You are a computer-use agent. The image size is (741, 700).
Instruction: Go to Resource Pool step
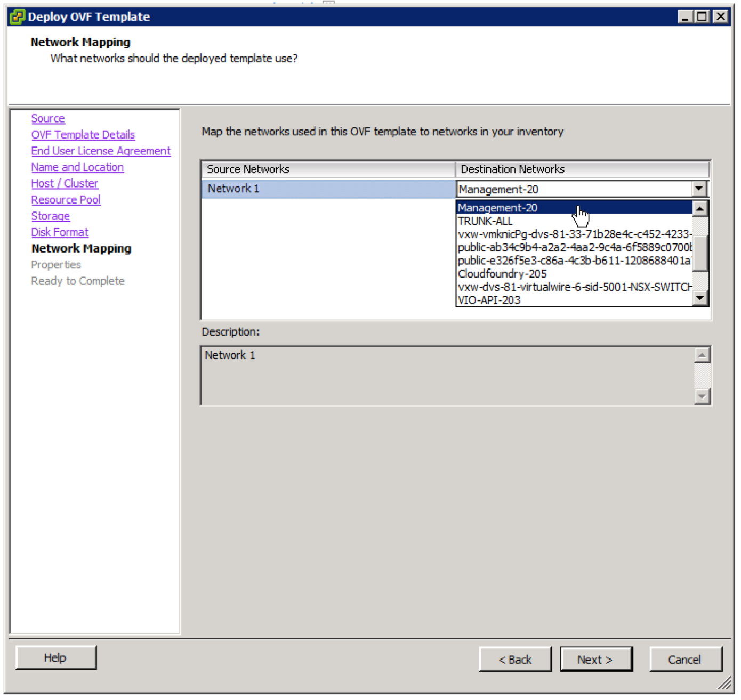66,200
